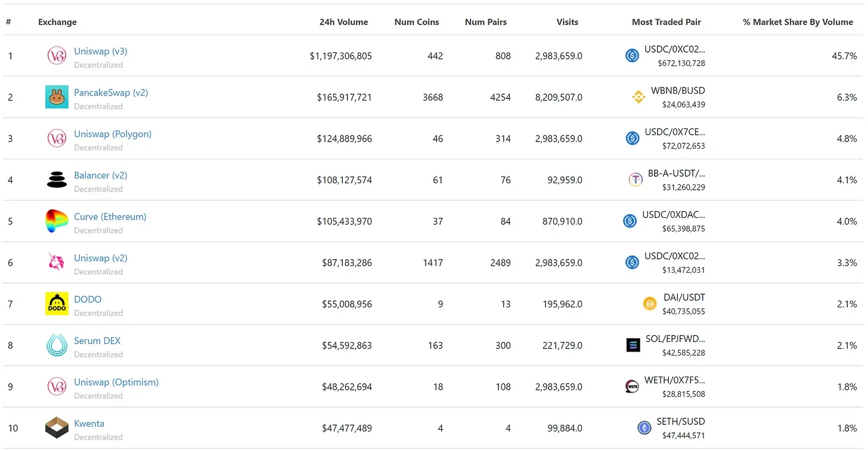Click the USDC coin icon in Uniswap (v3) row
The width and height of the screenshot is (868, 450).
pyautogui.click(x=633, y=56)
